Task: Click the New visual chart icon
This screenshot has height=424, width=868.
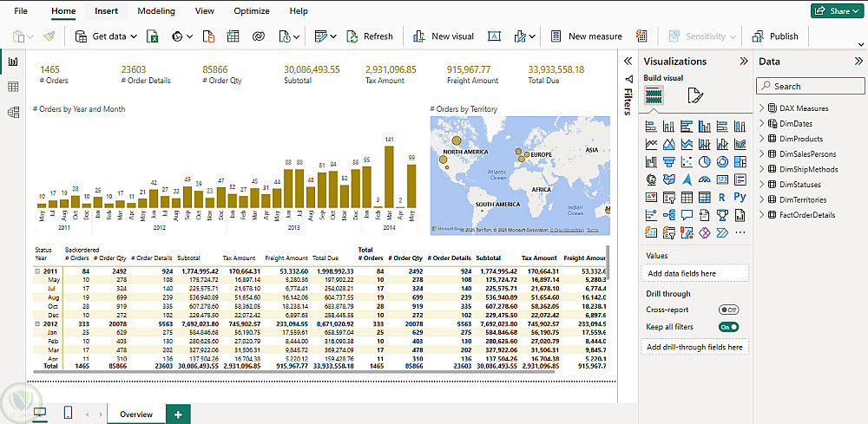Action: coord(419,36)
